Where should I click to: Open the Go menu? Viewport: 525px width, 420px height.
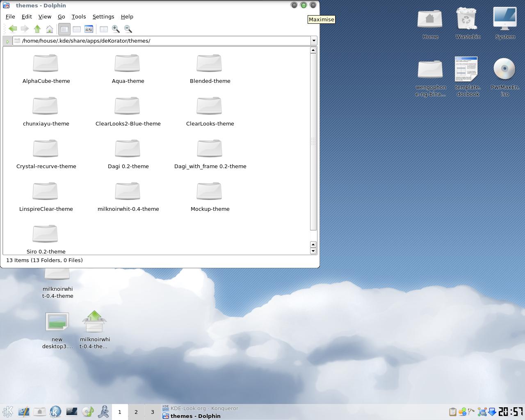click(62, 16)
